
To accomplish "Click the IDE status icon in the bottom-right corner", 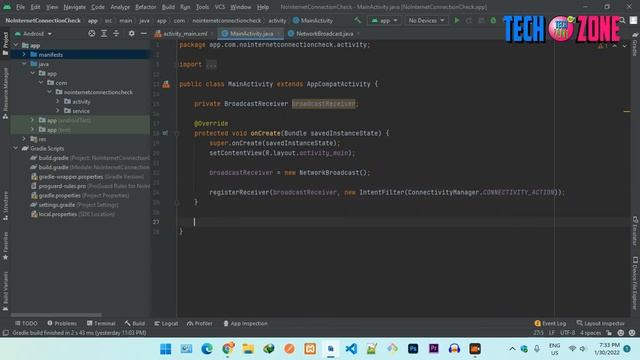I will click(632, 333).
